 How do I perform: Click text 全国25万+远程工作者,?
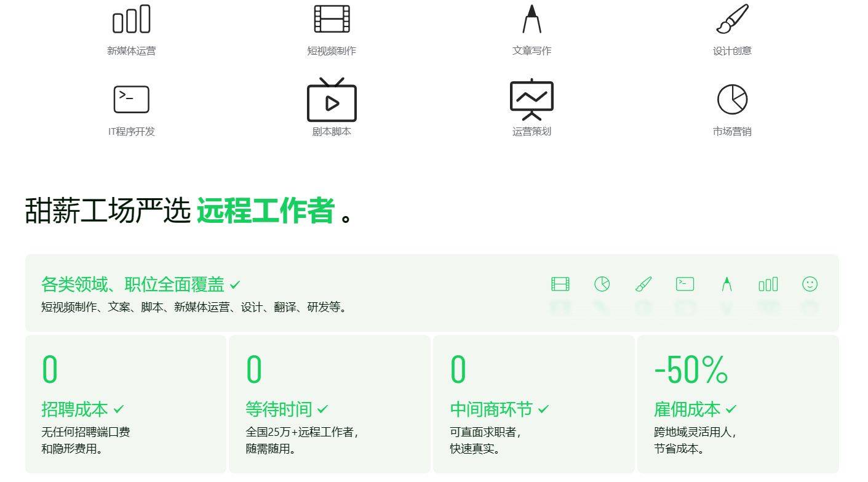tap(302, 432)
